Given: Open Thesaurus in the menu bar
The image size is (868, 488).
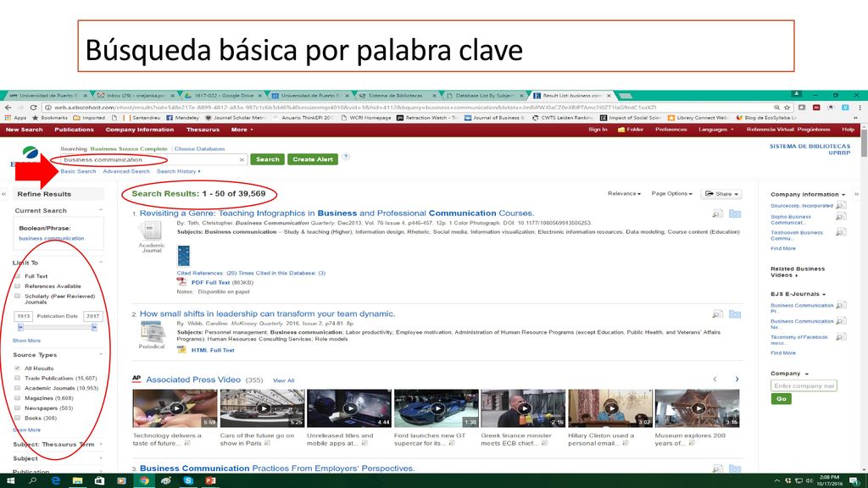Looking at the screenshot, I should (203, 130).
